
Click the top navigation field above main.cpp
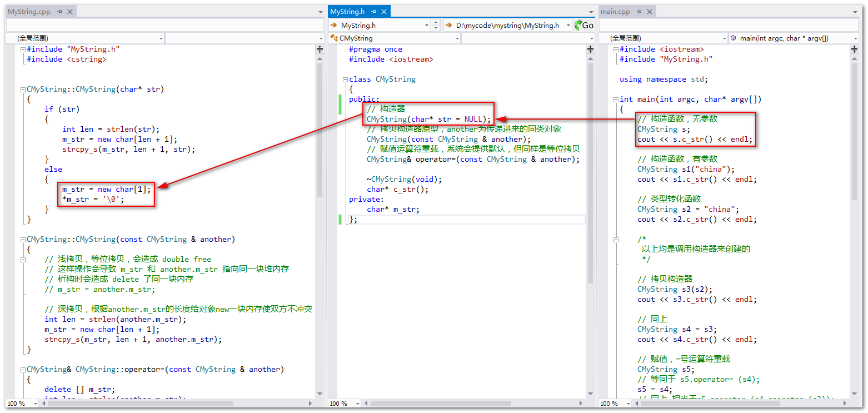[x=730, y=25]
